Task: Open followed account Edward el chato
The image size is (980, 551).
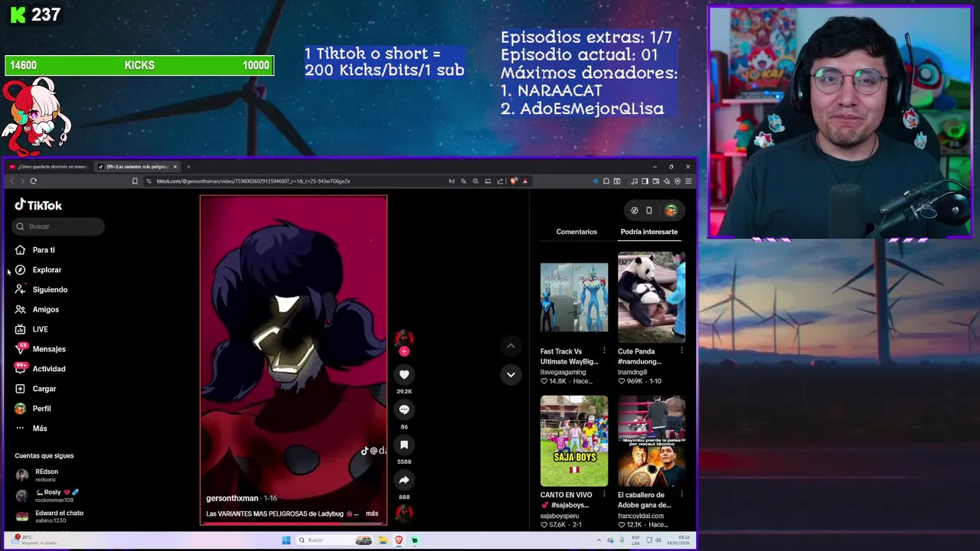Action: tap(49, 517)
